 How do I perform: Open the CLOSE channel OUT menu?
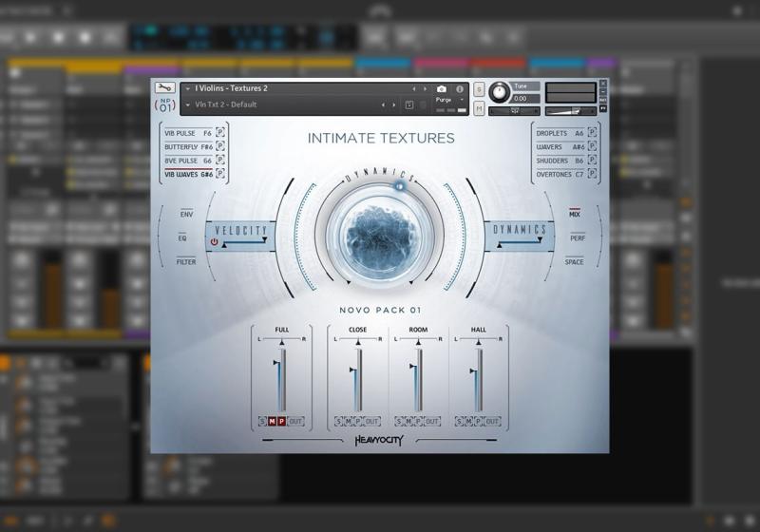pyautogui.click(x=371, y=421)
